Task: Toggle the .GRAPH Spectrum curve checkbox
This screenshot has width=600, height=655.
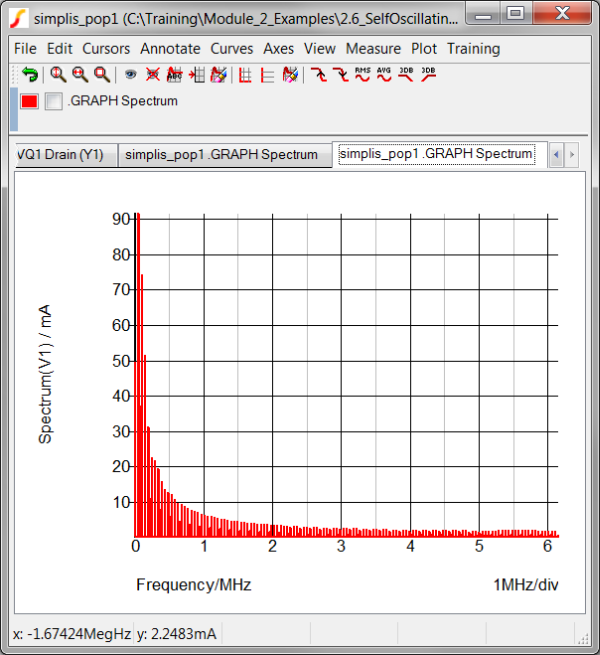Action: 54,101
